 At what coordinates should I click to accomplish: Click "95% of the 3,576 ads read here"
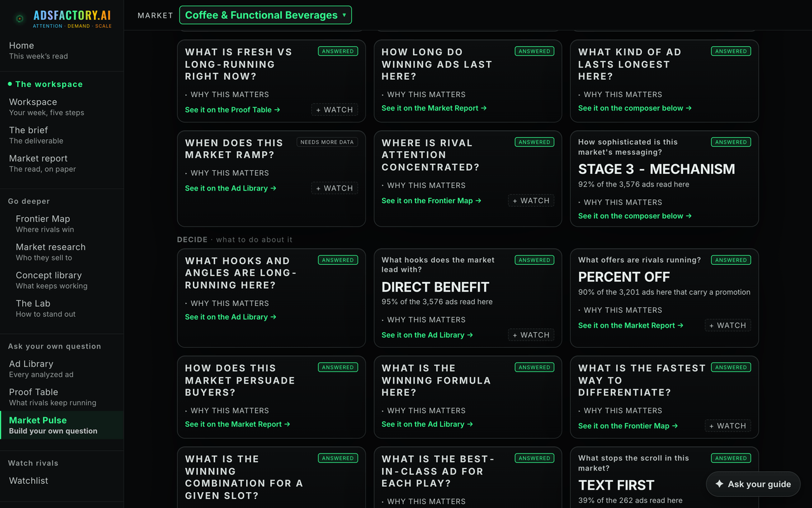(x=437, y=302)
